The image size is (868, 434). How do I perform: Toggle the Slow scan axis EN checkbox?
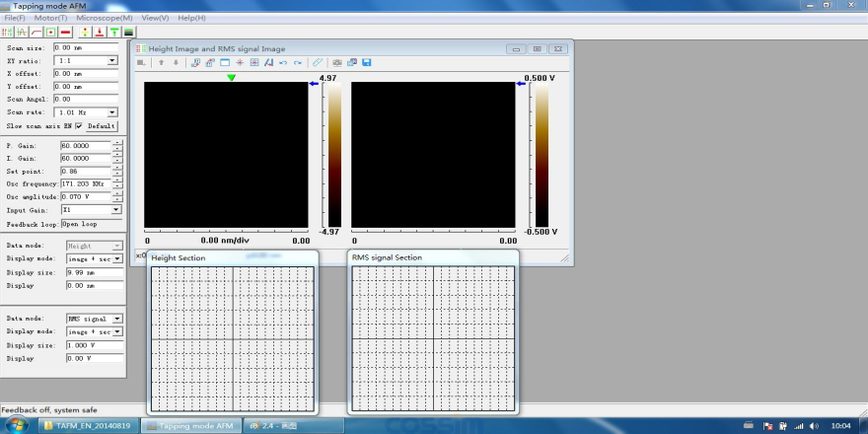[x=79, y=126]
